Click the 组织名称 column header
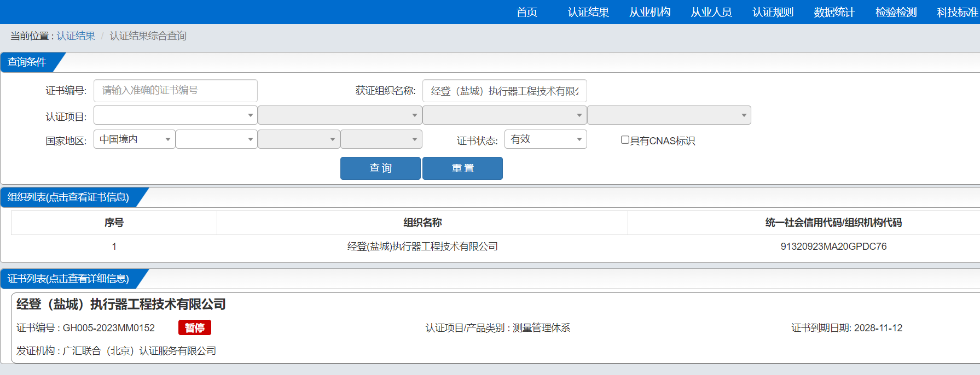This screenshot has height=375, width=980. coord(422,222)
